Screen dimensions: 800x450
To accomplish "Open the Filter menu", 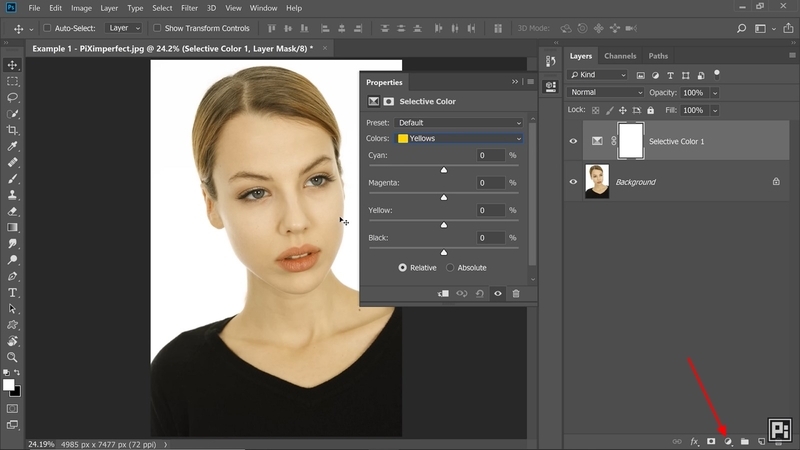I will point(189,8).
